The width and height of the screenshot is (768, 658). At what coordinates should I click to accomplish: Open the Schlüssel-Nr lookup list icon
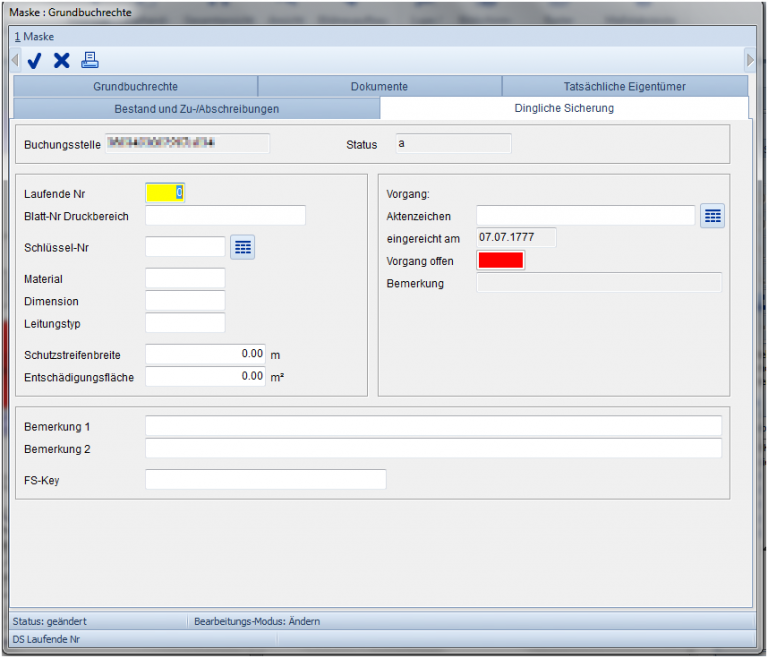(x=242, y=247)
